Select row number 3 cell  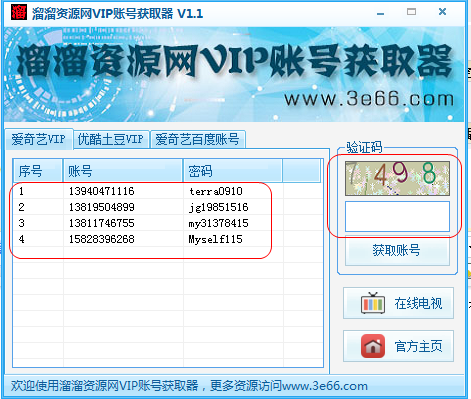21,223
